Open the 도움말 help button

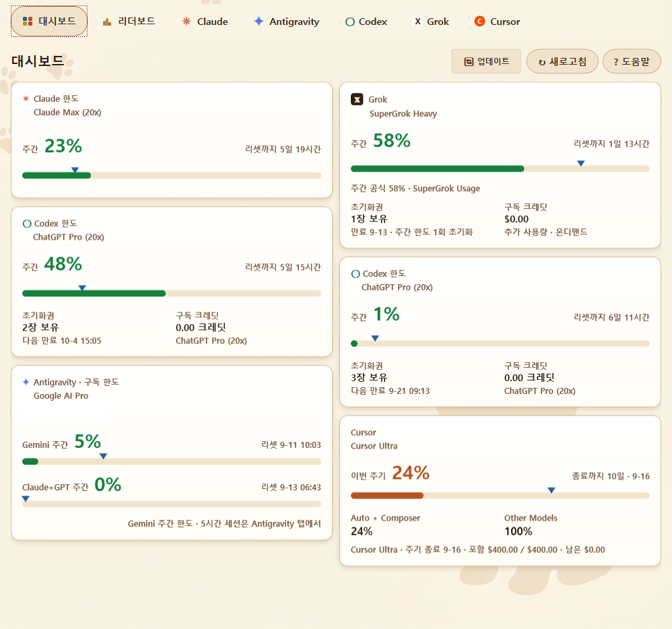pos(632,61)
